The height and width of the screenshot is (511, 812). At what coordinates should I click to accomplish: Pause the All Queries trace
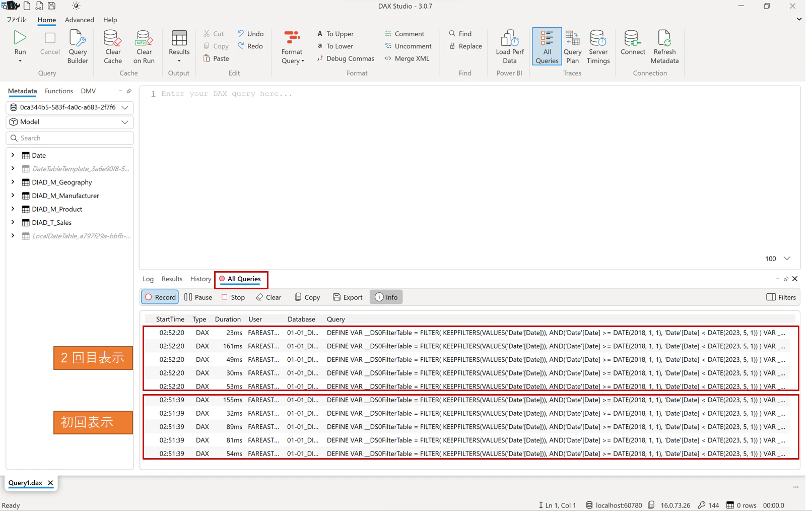(x=198, y=297)
